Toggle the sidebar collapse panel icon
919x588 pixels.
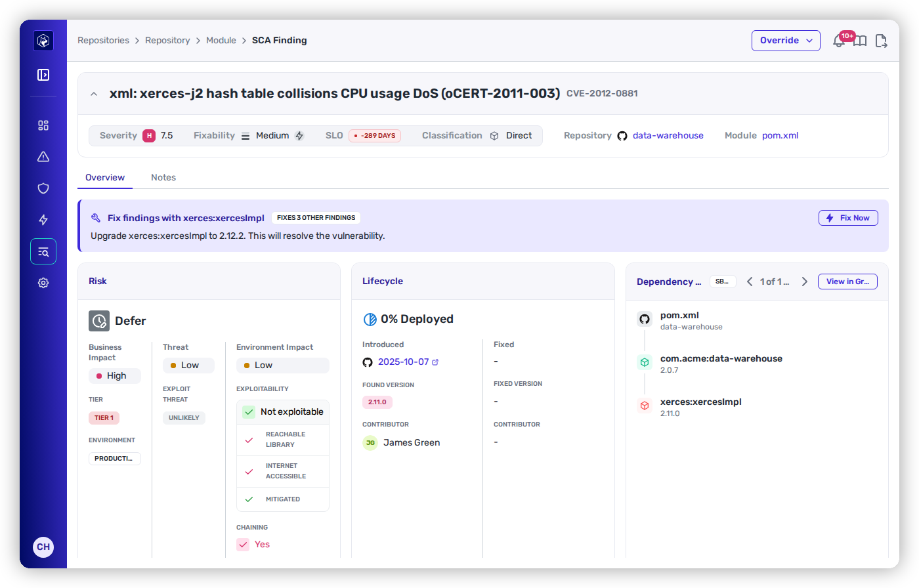click(43, 75)
